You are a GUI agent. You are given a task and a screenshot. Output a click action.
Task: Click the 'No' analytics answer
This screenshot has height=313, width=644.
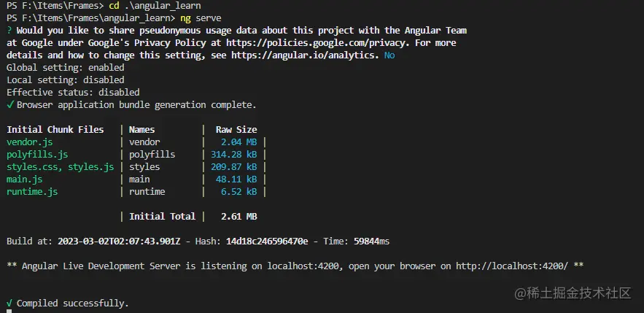(389, 55)
